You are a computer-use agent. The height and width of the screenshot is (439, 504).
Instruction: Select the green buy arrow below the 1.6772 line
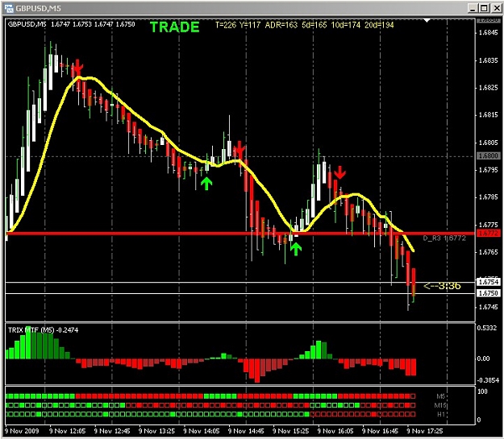tap(296, 249)
